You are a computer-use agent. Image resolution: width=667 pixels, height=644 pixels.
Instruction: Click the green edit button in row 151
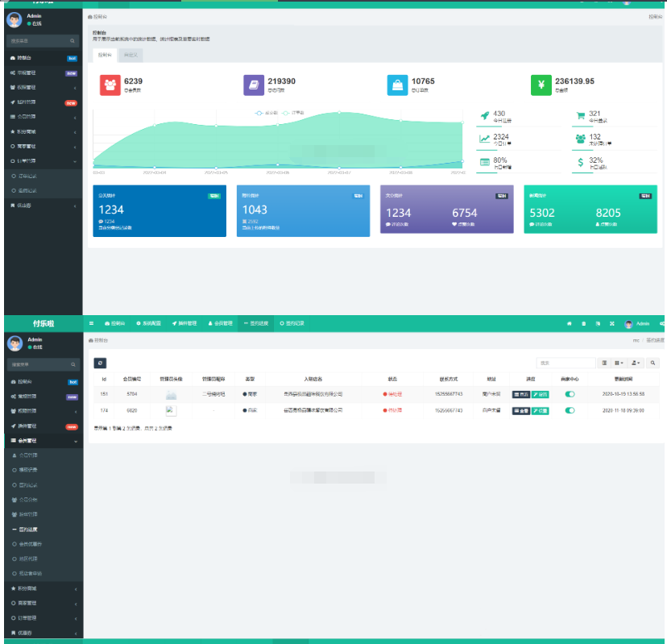(x=541, y=394)
